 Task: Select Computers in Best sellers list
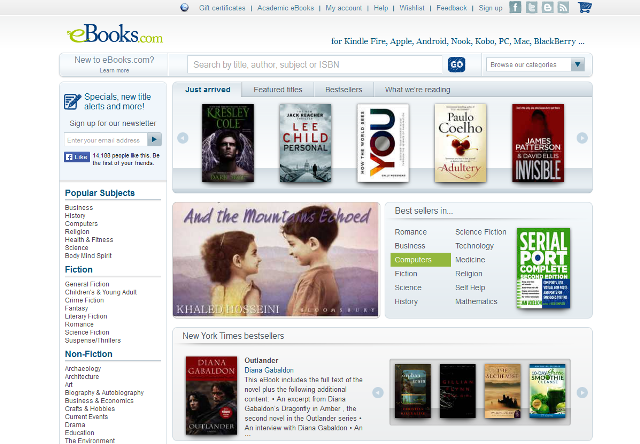pos(420,260)
